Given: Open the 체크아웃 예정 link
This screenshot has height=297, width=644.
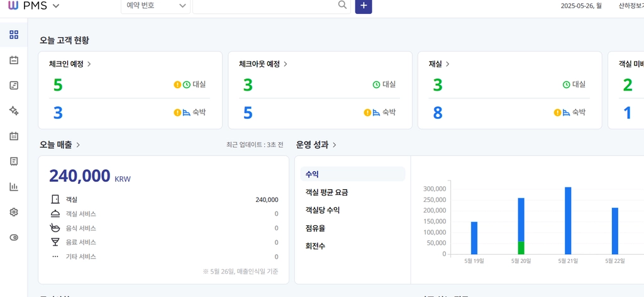Looking at the screenshot, I should [263, 64].
